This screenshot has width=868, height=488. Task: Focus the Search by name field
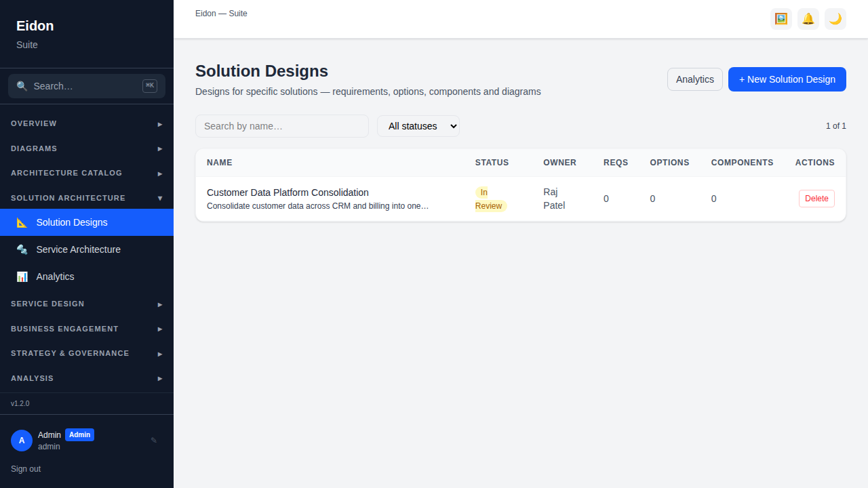point(282,126)
